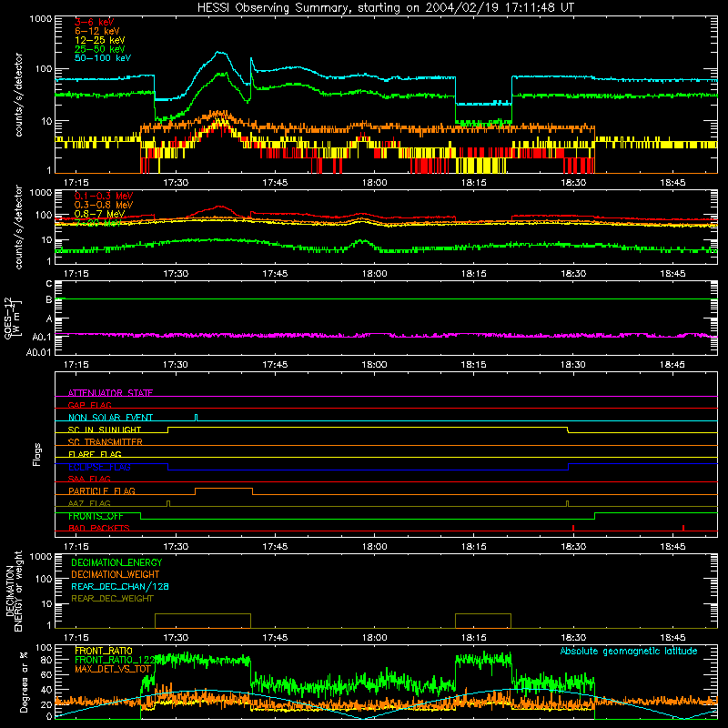Screen dimensions: 728x728
Task: Click the orange 0.3-0.8 MeV legend label
Action: [x=104, y=205]
